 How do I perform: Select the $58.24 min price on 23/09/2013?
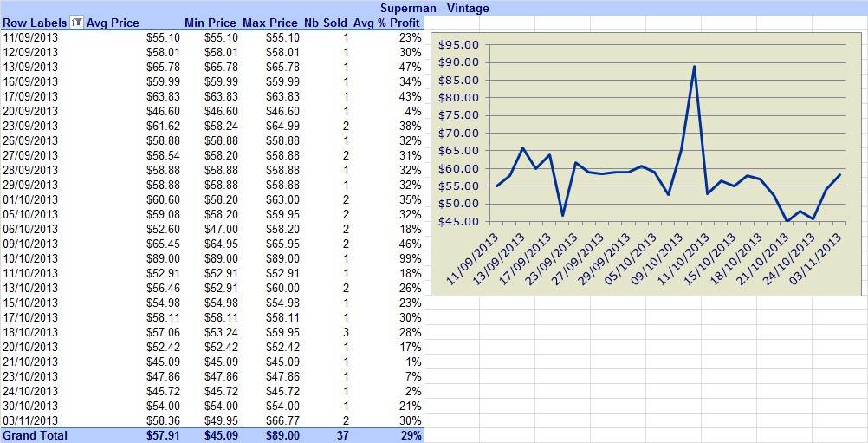[222, 127]
